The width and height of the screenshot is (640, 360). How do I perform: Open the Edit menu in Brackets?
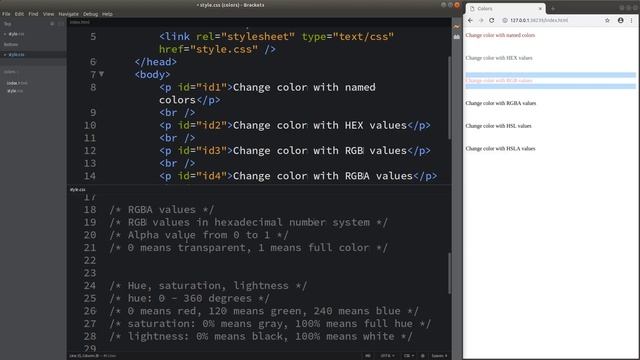click(19, 14)
